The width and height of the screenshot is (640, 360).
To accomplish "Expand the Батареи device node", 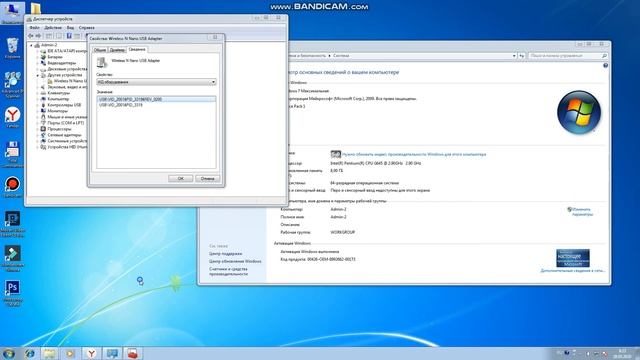I will click(38, 57).
